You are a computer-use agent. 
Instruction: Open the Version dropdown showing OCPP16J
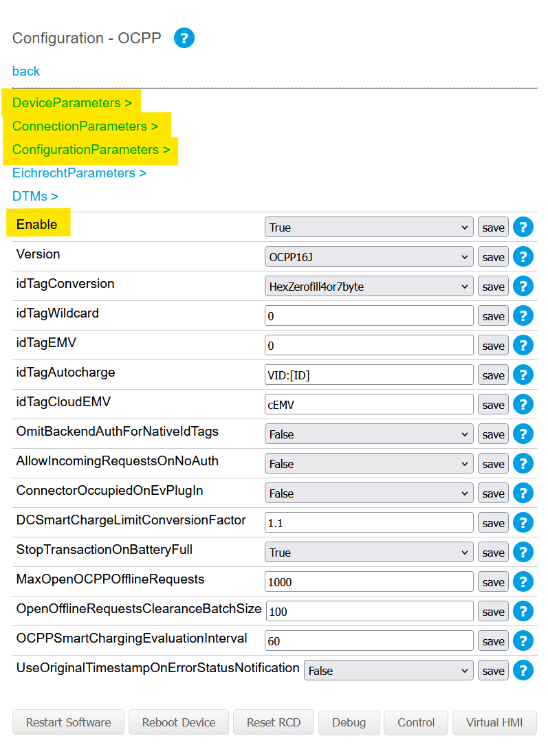[369, 256]
